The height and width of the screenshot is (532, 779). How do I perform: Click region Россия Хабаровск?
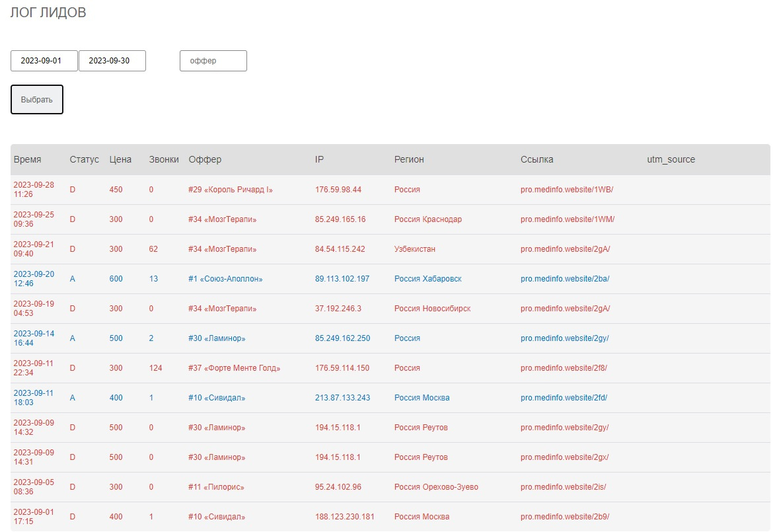point(428,279)
